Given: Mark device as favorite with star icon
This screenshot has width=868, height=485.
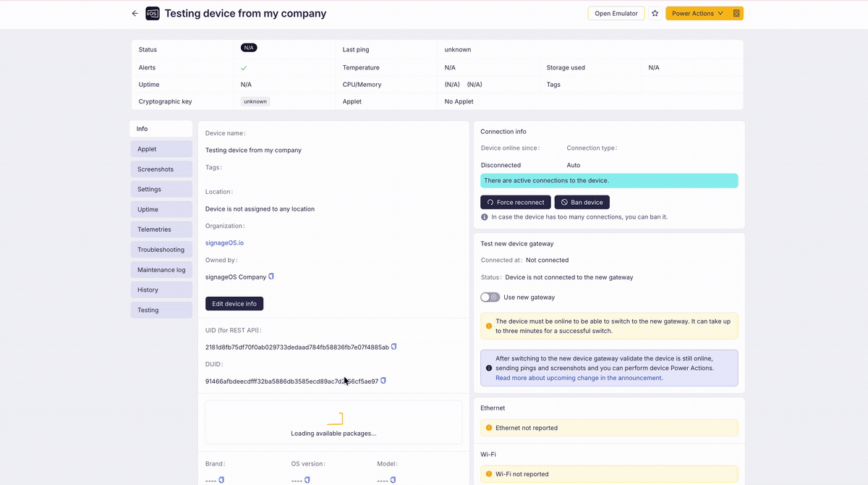Looking at the screenshot, I should [x=655, y=13].
